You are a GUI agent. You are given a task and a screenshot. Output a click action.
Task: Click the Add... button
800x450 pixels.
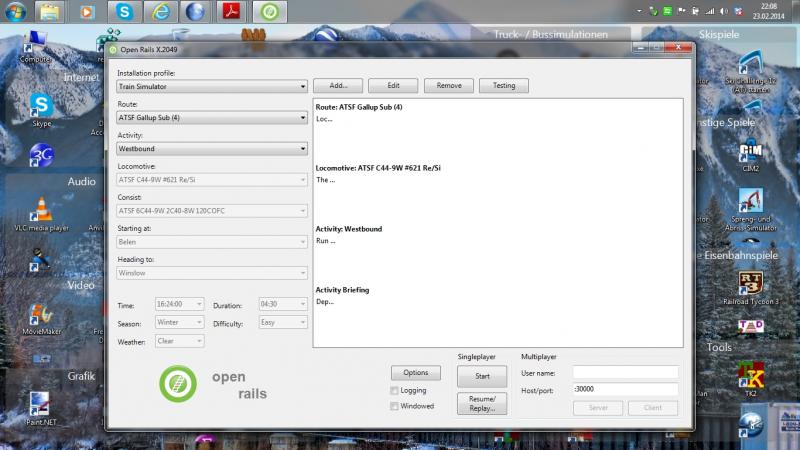[x=338, y=86]
